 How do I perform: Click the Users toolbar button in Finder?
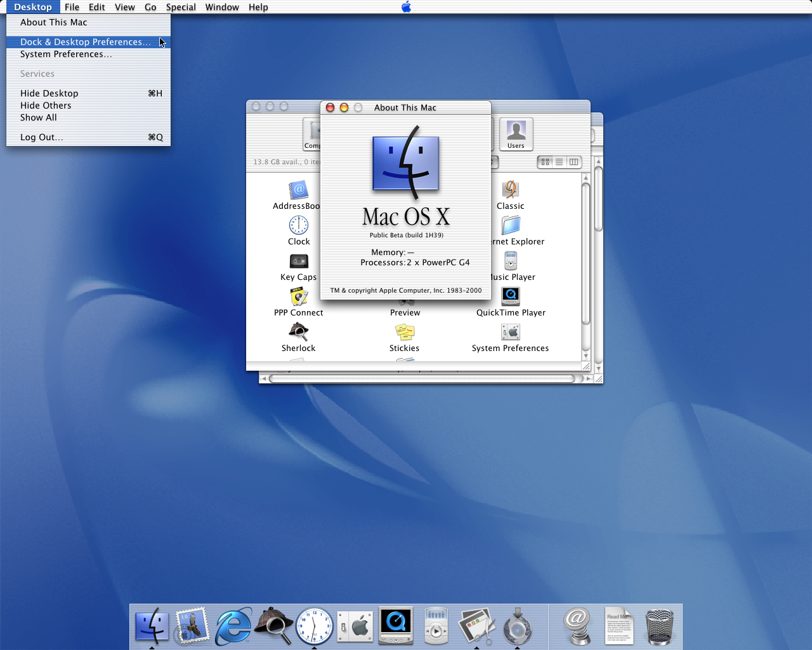coord(516,134)
